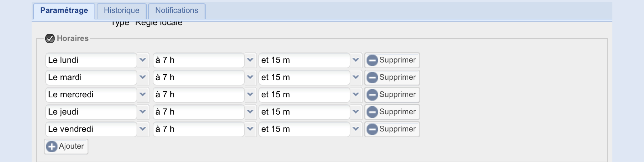This screenshot has width=644, height=162.
Task: Uncheck the Horaires checkbox
Action: tap(50, 38)
